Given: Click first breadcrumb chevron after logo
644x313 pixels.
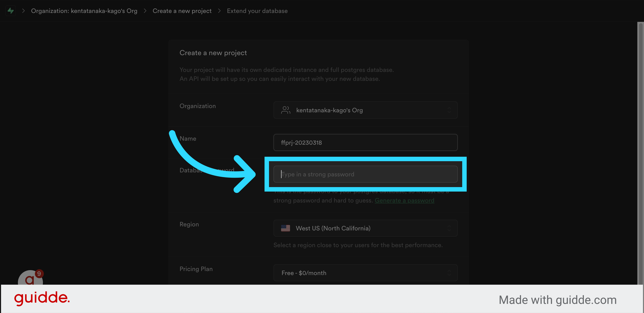Looking at the screenshot, I should 23,11.
